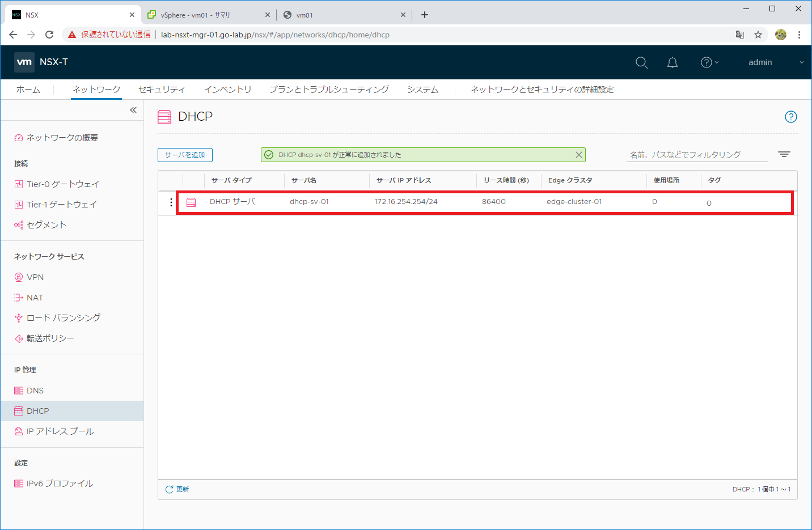The height and width of the screenshot is (530, 812).
Task: Reload the page with browser refresh
Action: pos(49,35)
